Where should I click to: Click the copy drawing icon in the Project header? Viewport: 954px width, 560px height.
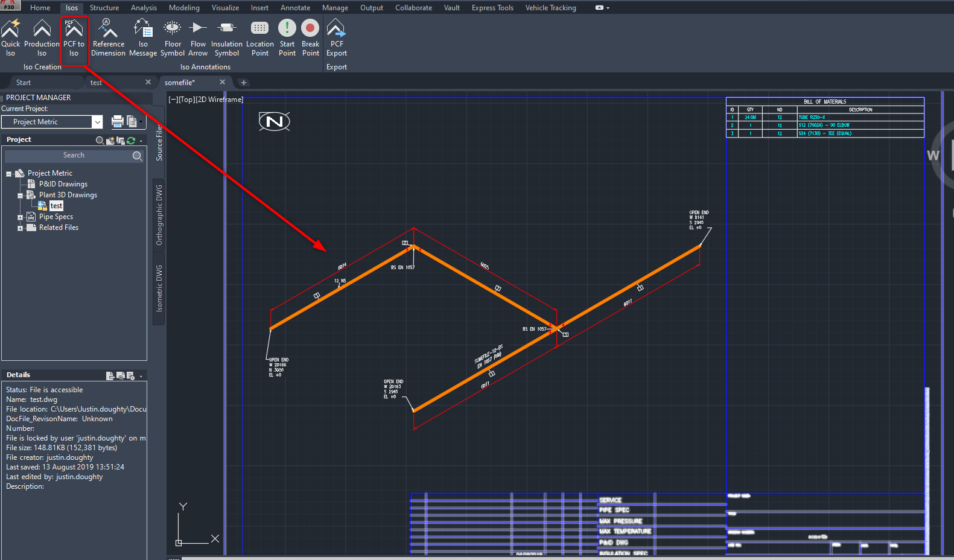coord(121,140)
